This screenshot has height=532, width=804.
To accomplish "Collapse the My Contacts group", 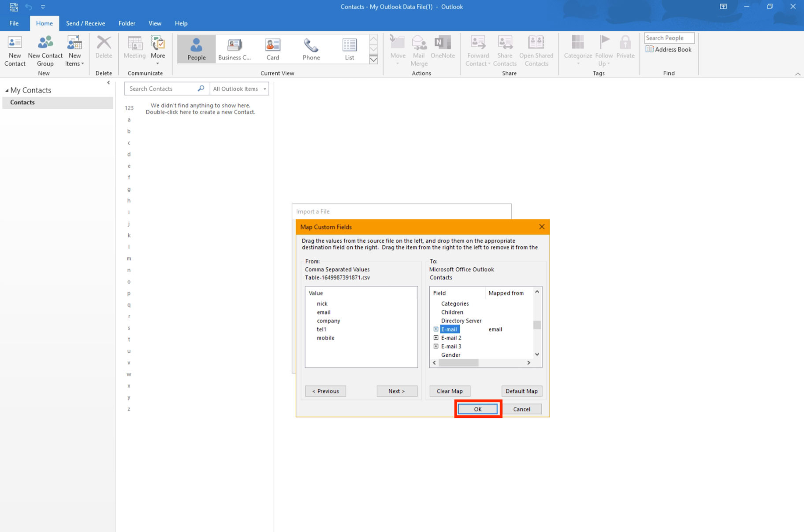I will (7, 90).
